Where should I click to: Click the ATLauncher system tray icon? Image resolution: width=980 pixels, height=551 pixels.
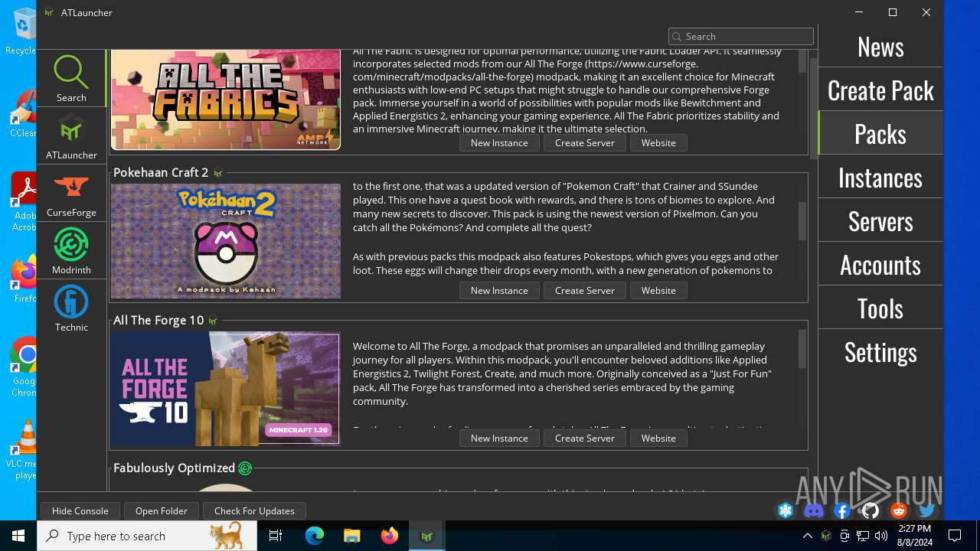826,536
